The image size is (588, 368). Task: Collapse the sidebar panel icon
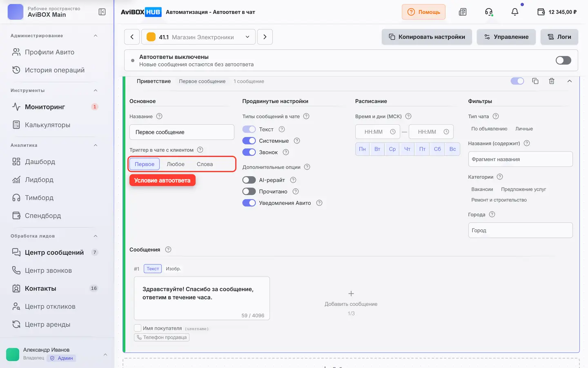click(x=102, y=12)
